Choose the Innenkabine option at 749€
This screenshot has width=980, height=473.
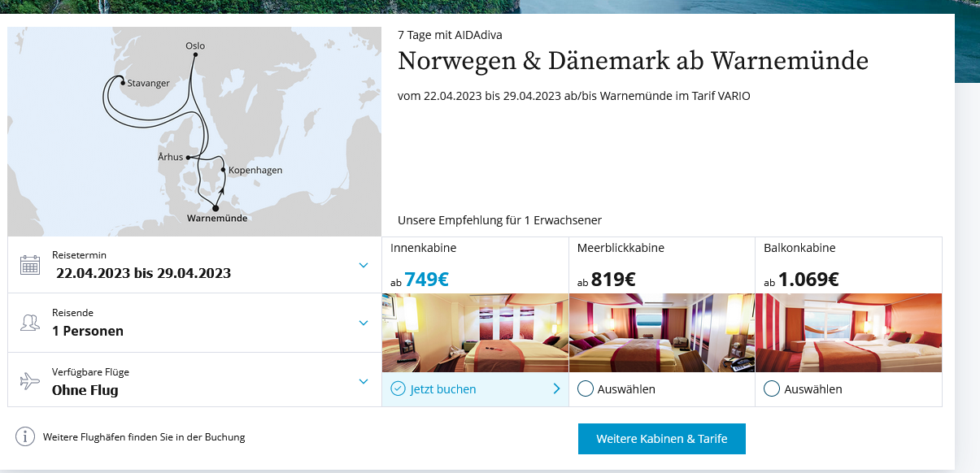point(475,265)
